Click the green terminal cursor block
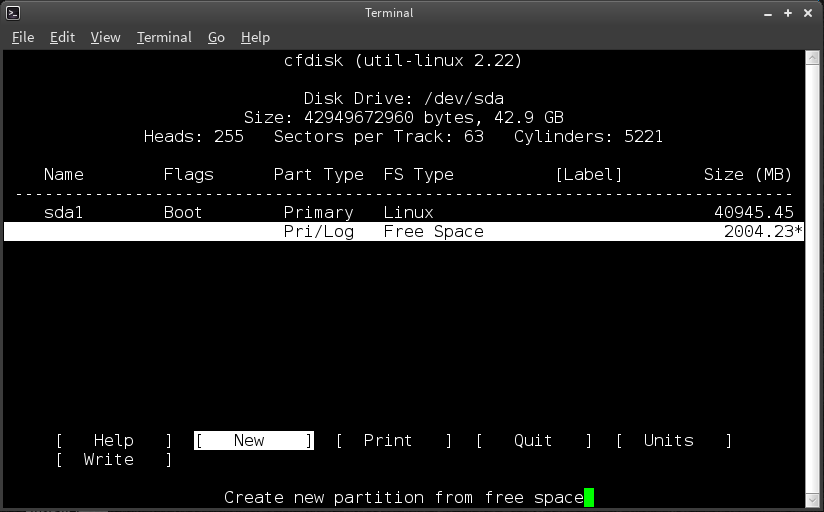The width and height of the screenshot is (824, 512). 589,497
